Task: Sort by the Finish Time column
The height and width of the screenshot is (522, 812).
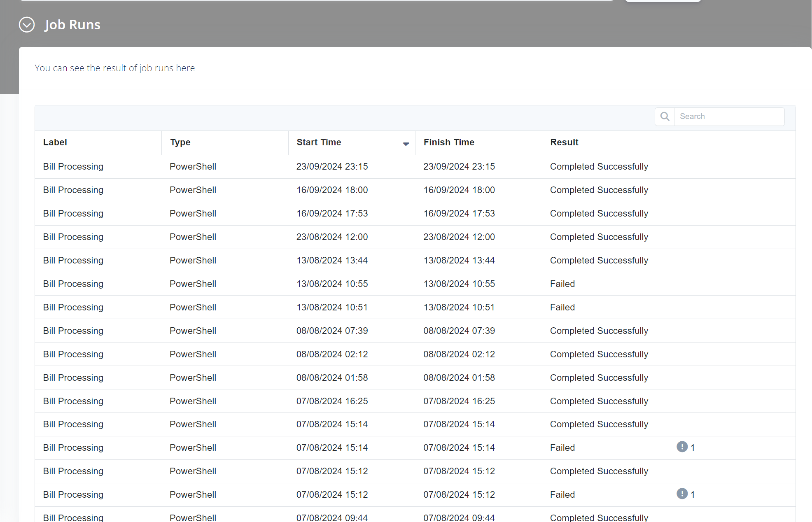Action: pos(449,142)
